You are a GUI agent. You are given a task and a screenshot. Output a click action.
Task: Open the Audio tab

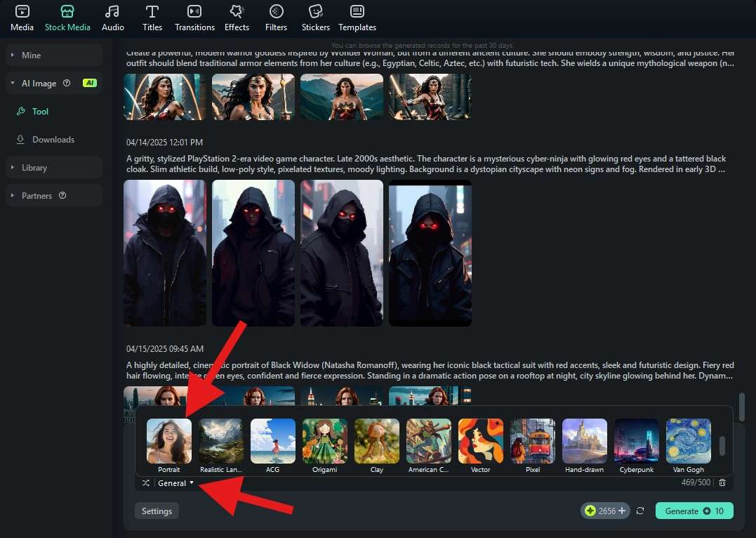[113, 18]
